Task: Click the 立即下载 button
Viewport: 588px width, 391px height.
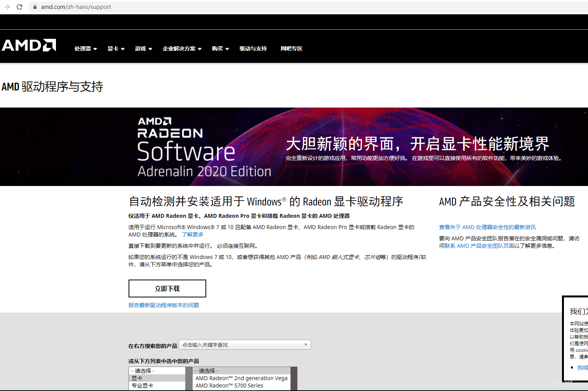Action: coord(167,288)
